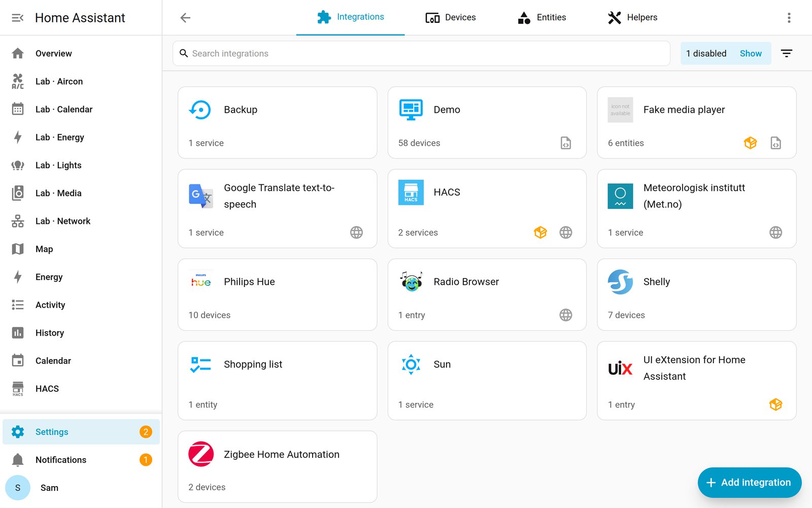
Task: Click "58 devices" on the Demo card
Action: click(x=419, y=143)
